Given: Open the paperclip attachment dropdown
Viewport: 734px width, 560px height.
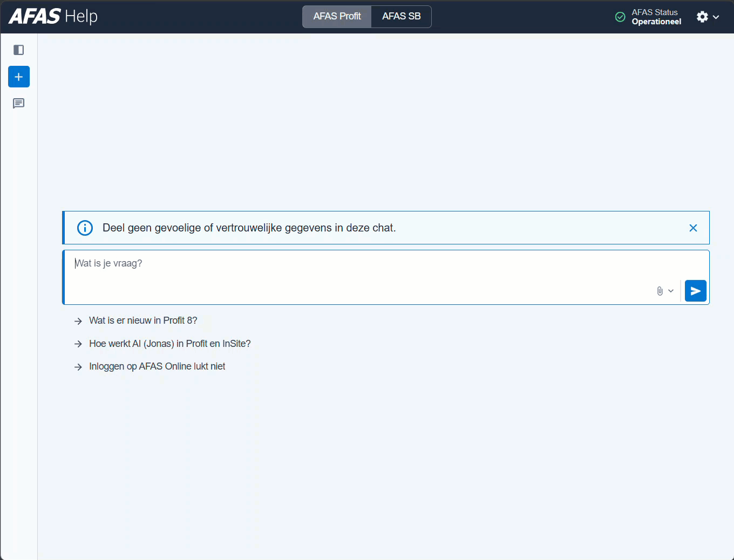Looking at the screenshot, I should 665,291.
